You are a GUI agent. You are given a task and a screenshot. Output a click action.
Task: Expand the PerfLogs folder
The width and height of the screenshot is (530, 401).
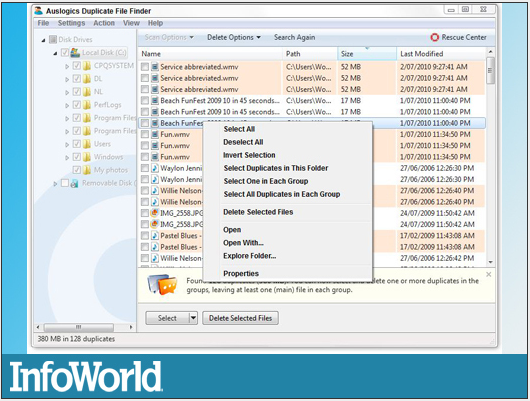coord(67,105)
